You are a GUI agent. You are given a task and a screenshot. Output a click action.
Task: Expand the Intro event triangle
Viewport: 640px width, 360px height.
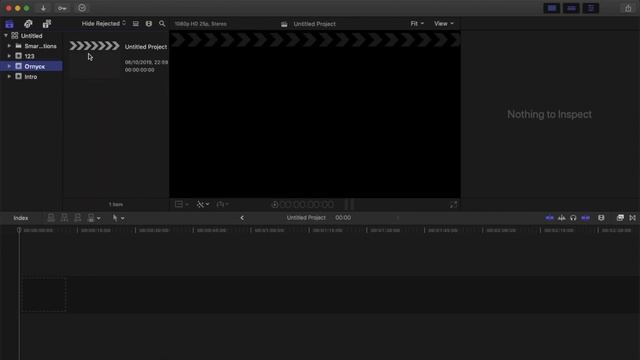point(9,76)
